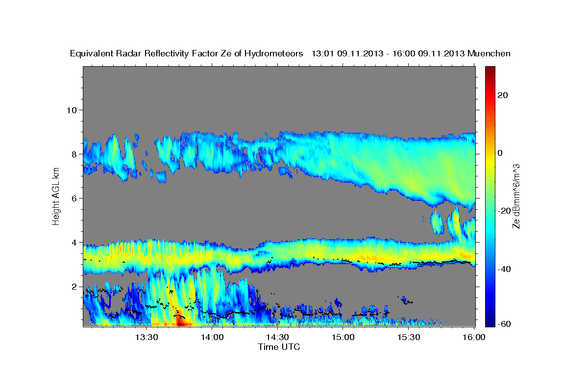The image size is (588, 392).
Task: Click the height tick label '8'
Action: tap(74, 154)
